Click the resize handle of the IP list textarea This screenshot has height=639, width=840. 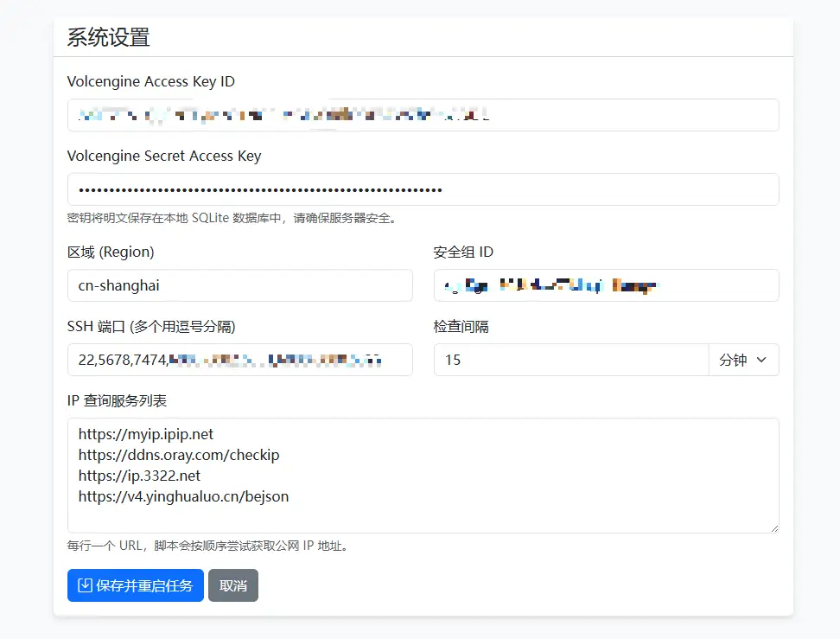tap(773, 527)
